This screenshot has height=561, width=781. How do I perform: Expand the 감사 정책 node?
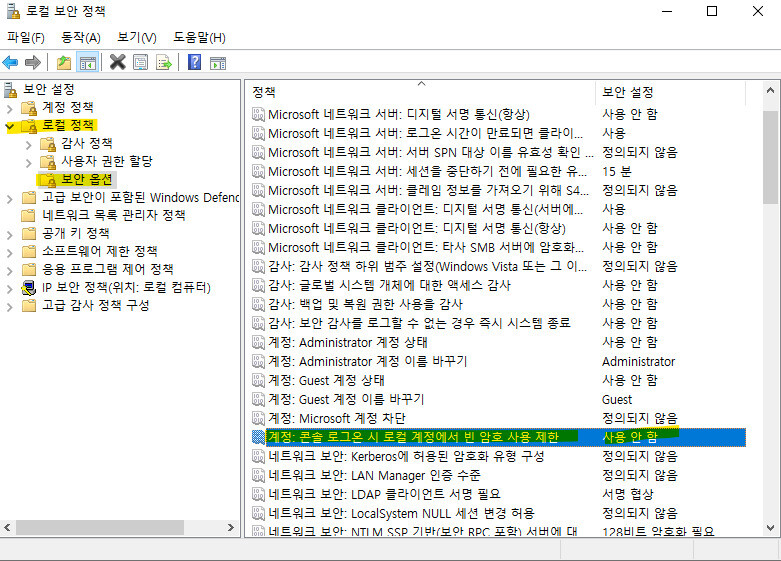coord(28,144)
